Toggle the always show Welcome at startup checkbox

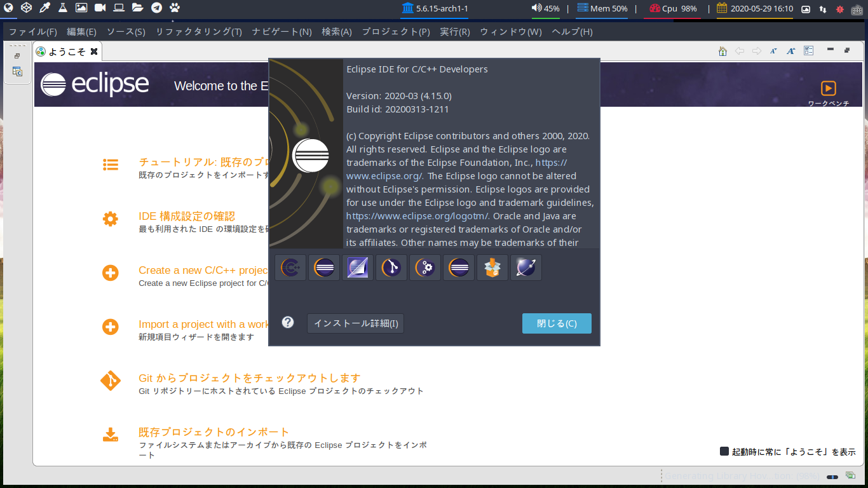724,451
